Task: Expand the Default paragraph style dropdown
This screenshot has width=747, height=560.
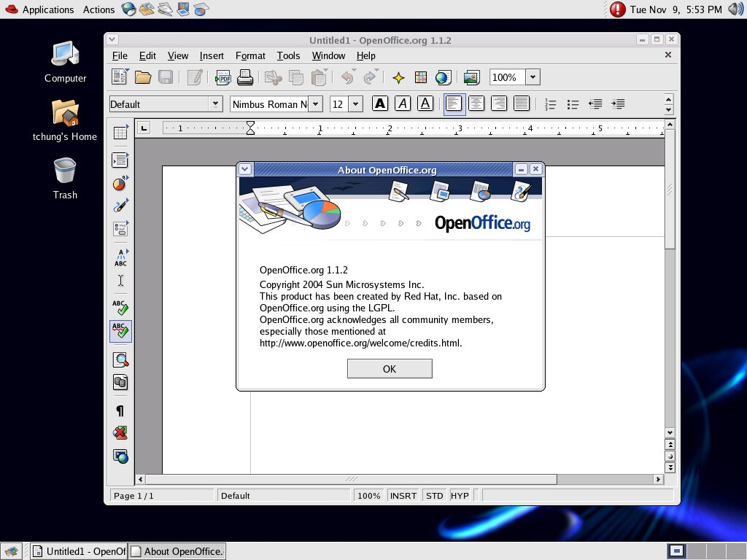Action: coord(215,104)
